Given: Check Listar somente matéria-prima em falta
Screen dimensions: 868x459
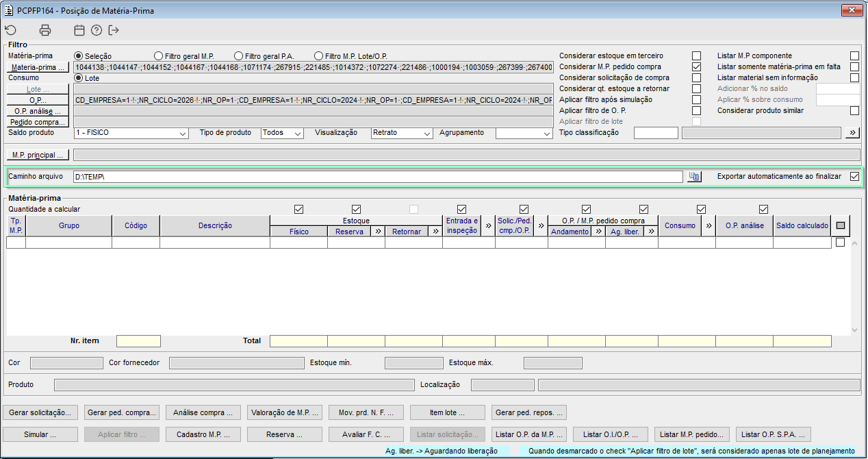Looking at the screenshot, I should (854, 66).
